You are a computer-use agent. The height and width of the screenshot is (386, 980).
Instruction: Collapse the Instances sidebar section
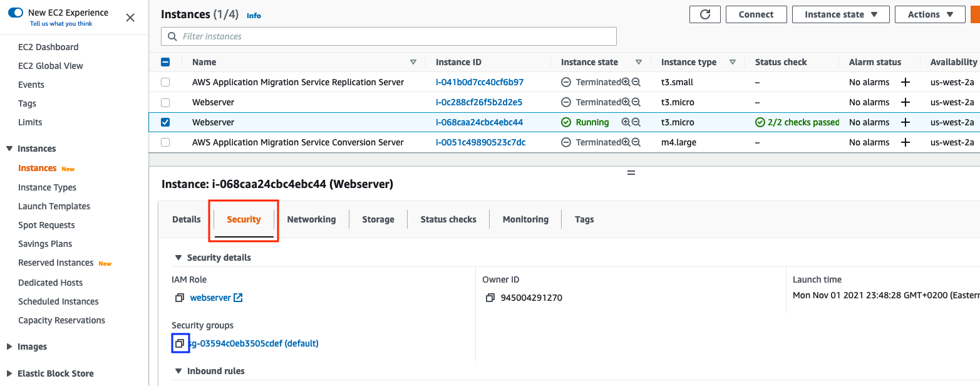9,149
